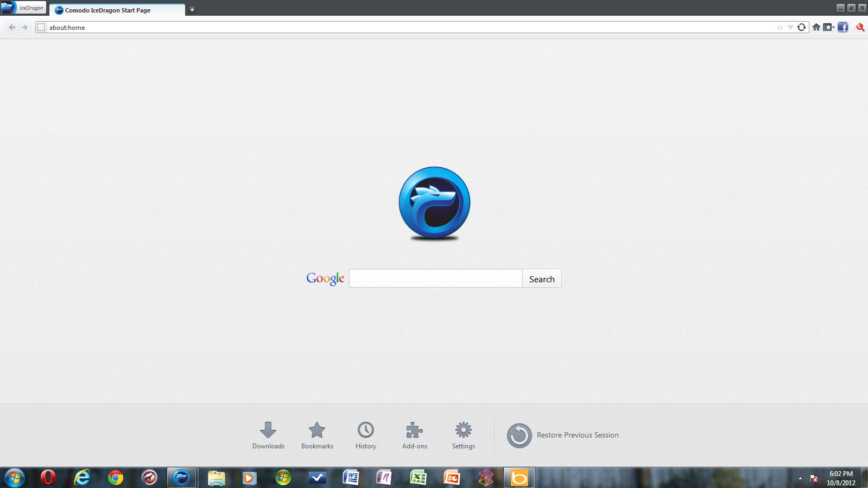Open Settings from the start page
Screen dimensions: 868x488
click(x=464, y=435)
